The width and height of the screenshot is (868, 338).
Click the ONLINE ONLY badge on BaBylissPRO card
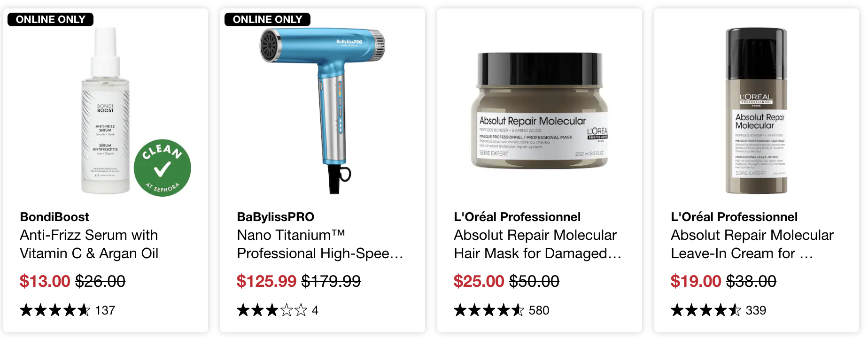point(267,19)
